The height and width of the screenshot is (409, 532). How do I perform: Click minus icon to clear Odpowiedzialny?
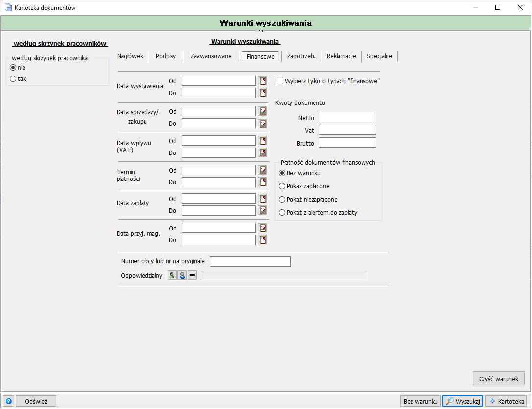click(192, 275)
